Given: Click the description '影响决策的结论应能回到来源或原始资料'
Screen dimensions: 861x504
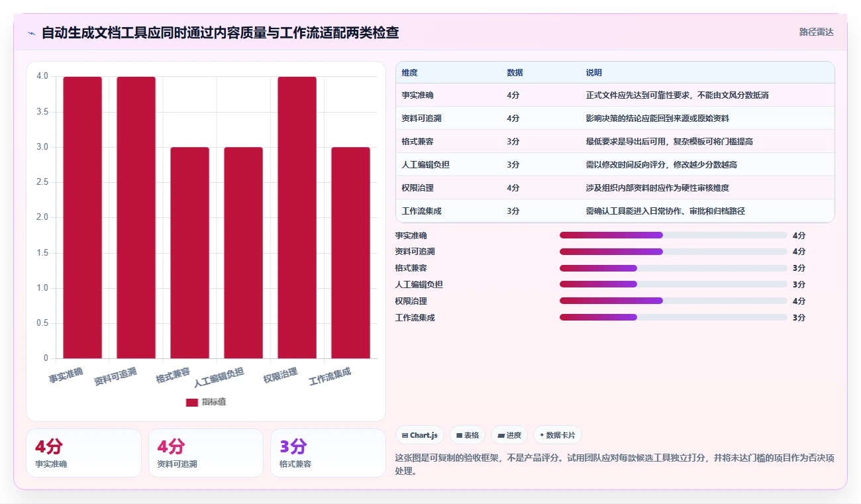Looking at the screenshot, I should point(657,119).
